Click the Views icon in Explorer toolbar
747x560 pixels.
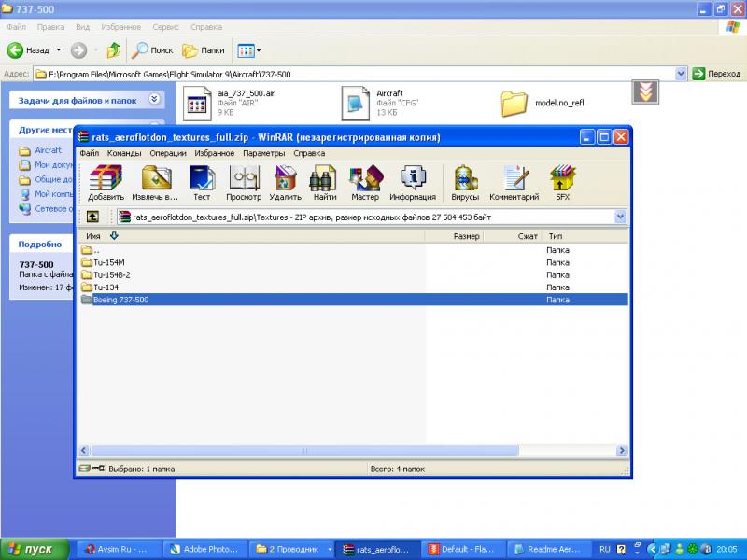pos(246,50)
